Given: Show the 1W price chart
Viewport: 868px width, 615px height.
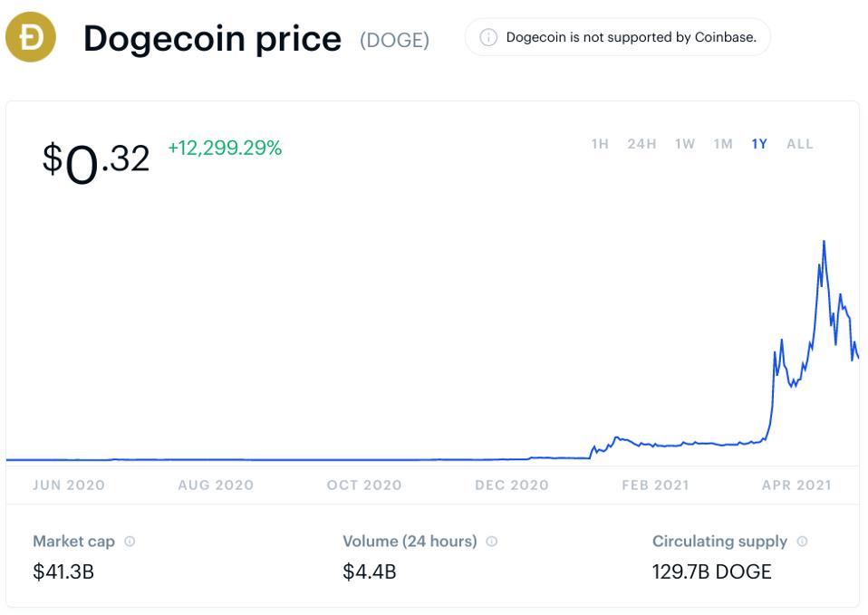Looking at the screenshot, I should click(685, 144).
